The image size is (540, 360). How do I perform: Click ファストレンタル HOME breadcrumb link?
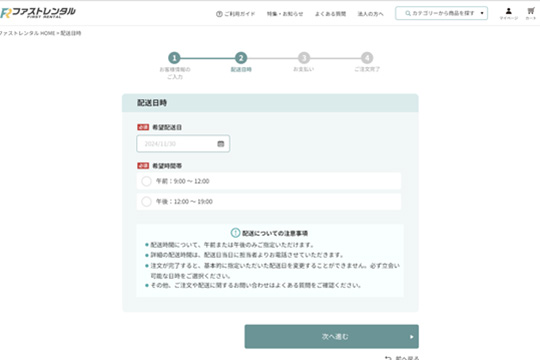point(28,33)
